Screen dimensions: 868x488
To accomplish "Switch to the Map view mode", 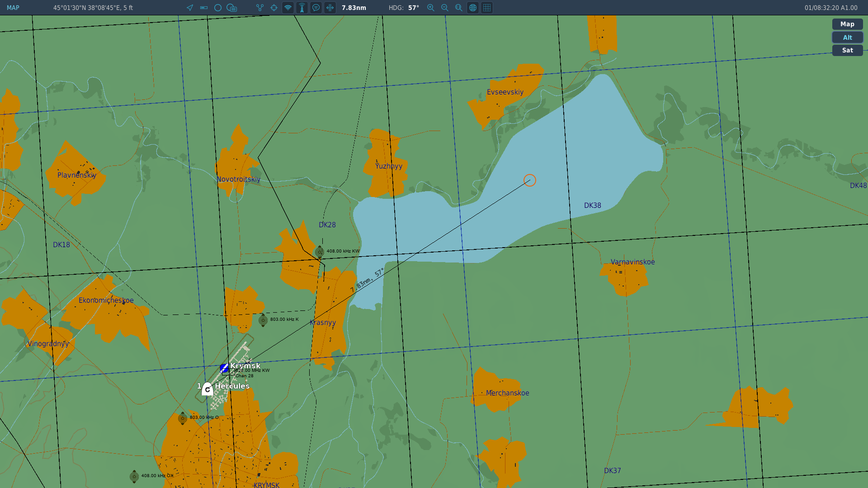I will coord(847,24).
